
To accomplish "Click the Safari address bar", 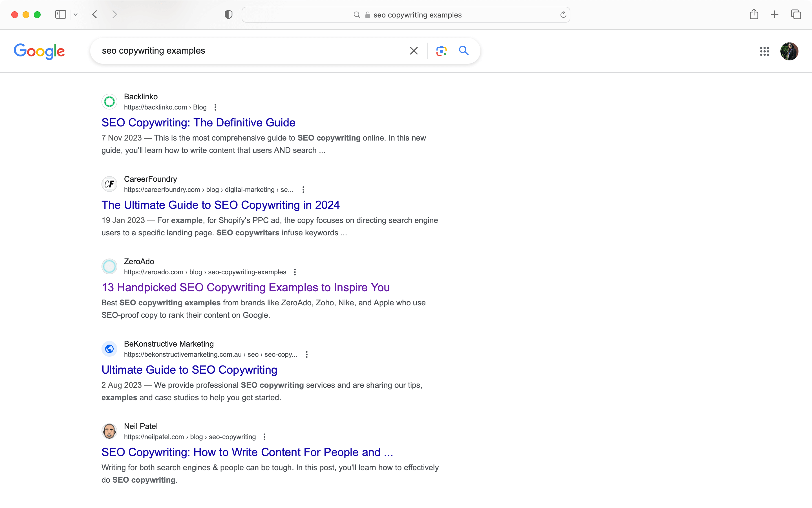I will click(x=406, y=15).
